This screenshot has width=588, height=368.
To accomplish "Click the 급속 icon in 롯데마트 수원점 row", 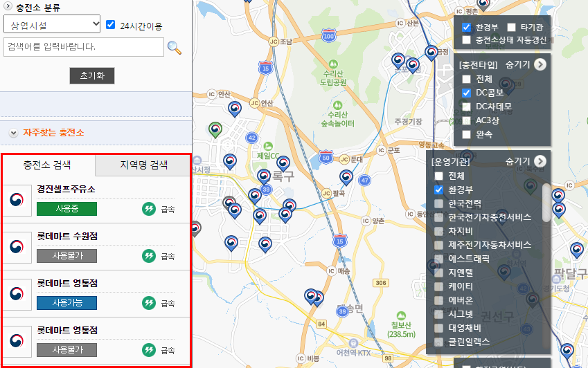I will tap(149, 256).
